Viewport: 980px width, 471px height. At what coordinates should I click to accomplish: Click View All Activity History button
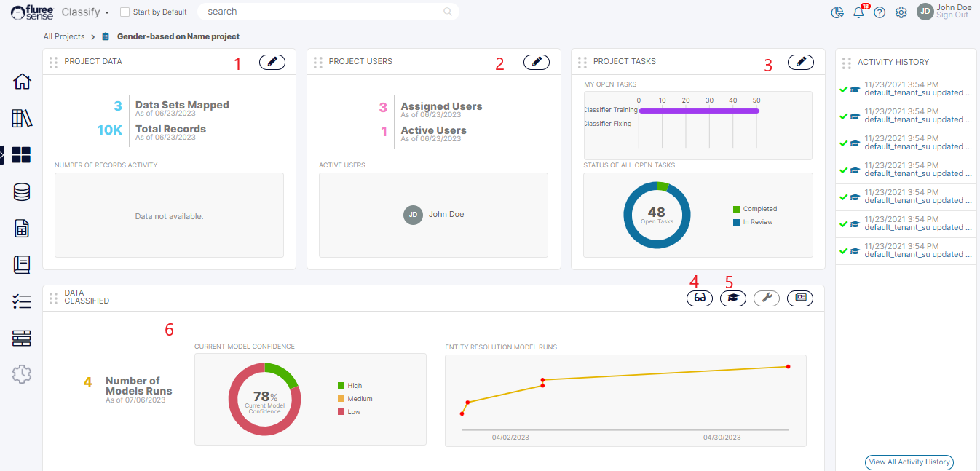pos(909,462)
